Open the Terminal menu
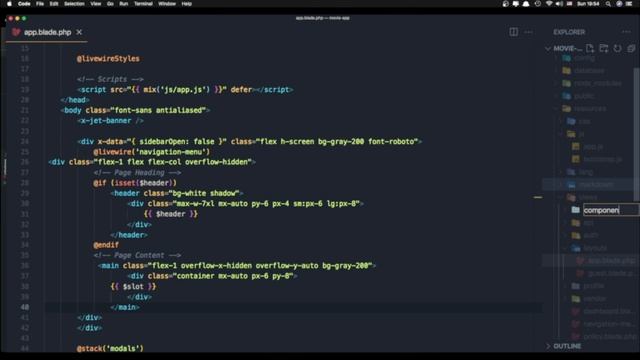This screenshot has width=640, height=360. [x=143, y=4]
